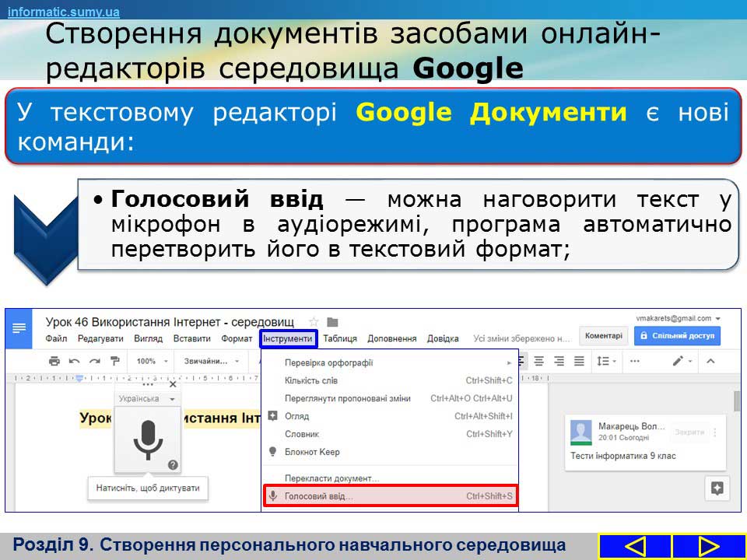
Task: Open the move-to-folder icon
Action: (x=332, y=322)
